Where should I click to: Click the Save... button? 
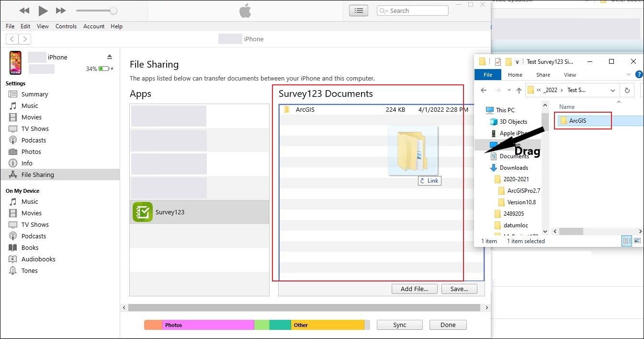click(460, 289)
